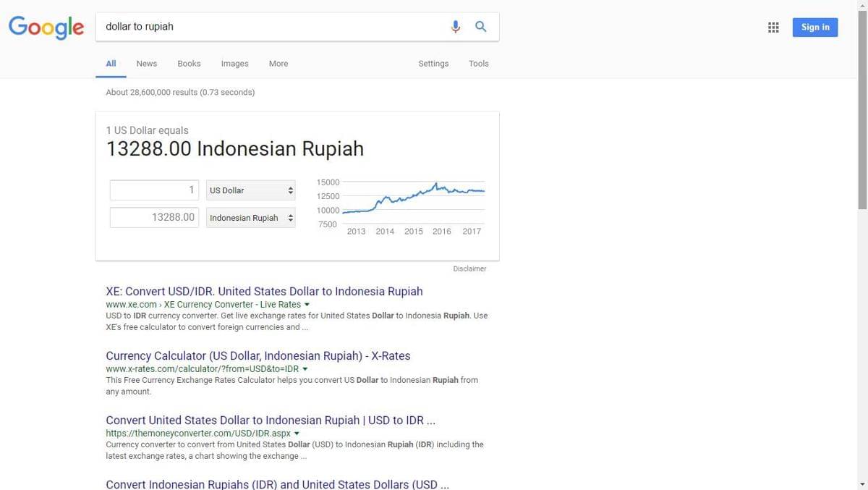Open the Currency Calculator X-Rates result
Viewport: 868px width, 490px height.
[x=258, y=355]
